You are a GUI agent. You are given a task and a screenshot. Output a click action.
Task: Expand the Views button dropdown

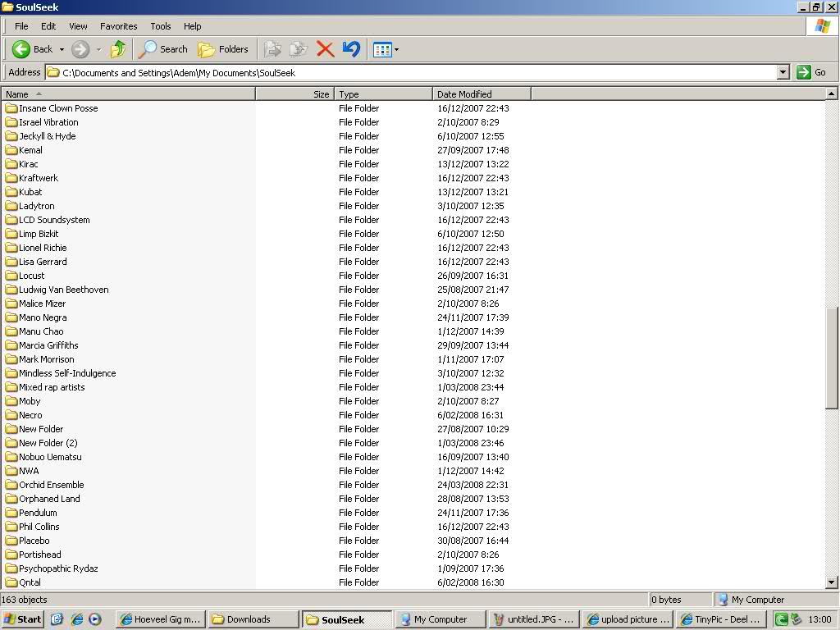pyautogui.click(x=397, y=49)
